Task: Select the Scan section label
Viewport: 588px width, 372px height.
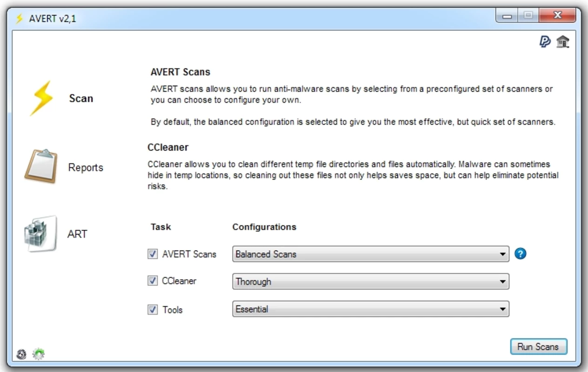Action: (81, 99)
